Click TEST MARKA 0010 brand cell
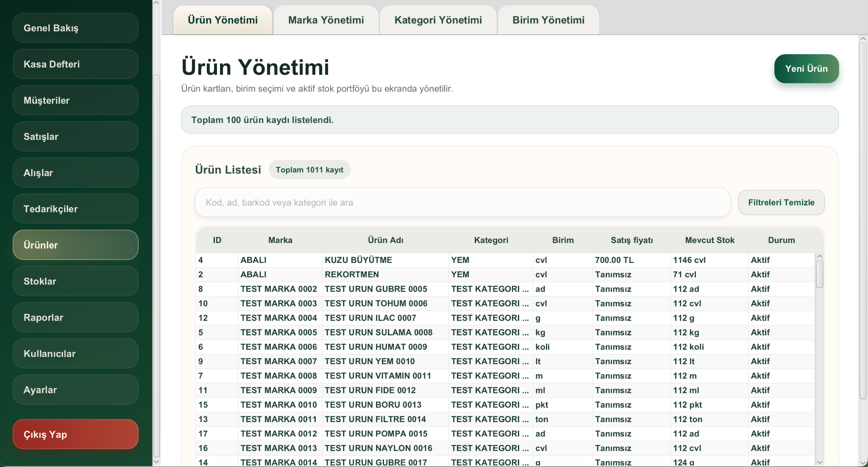 point(280,404)
